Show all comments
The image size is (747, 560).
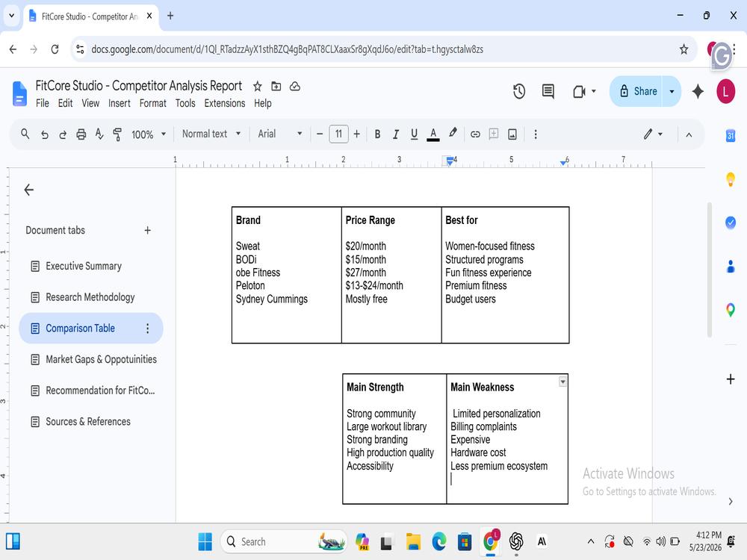pyautogui.click(x=548, y=91)
